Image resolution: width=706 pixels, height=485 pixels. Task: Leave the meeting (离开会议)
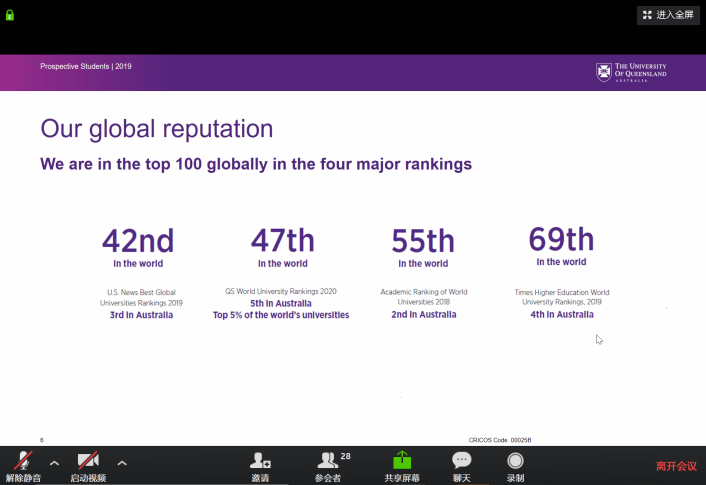[676, 466]
